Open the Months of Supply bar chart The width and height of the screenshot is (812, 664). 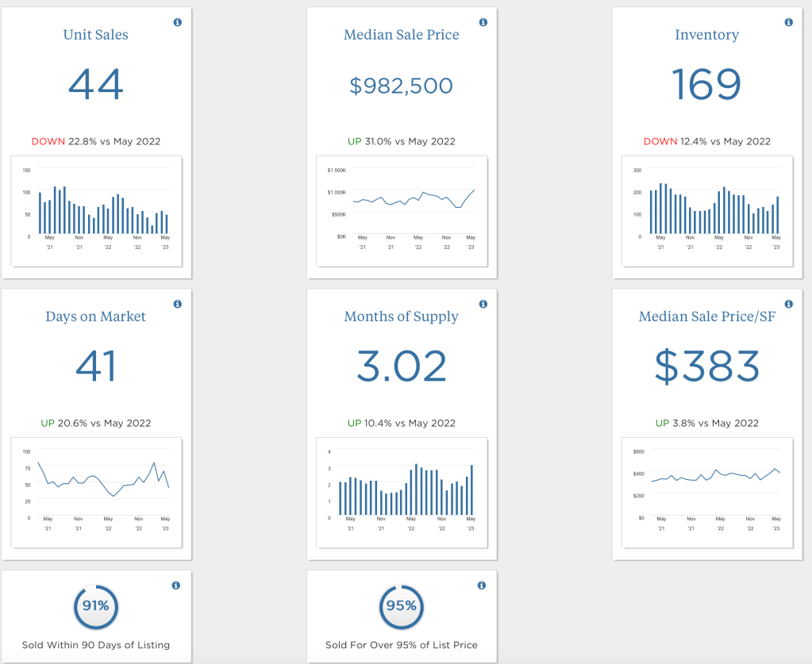click(x=402, y=492)
